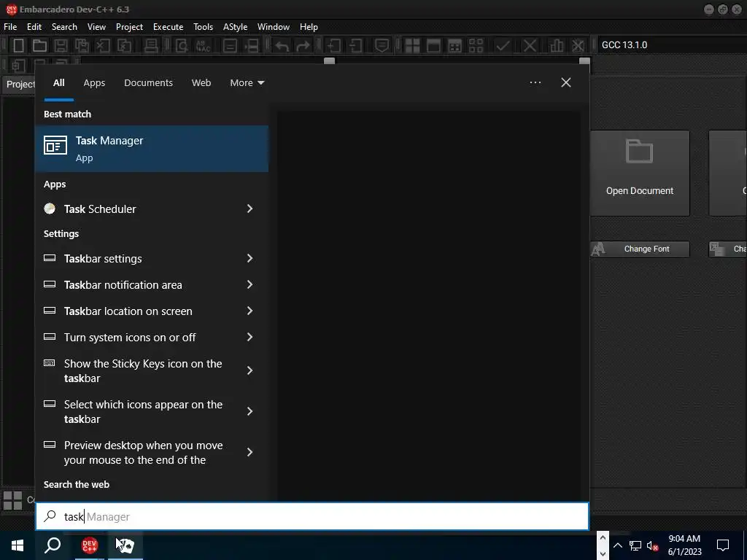The height and width of the screenshot is (560, 747).
Task: Expand Taskbar location on screen chevron
Action: (x=249, y=311)
